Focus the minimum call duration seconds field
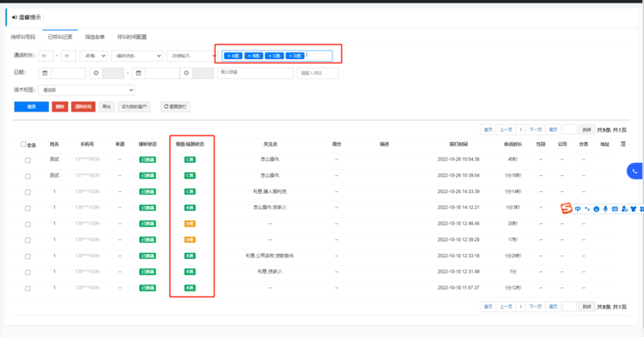 tap(46, 56)
